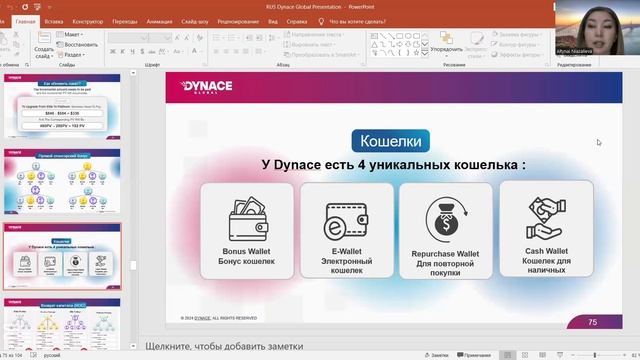Click Примечания button in status bar
The width and height of the screenshot is (640, 360).
tap(474, 355)
